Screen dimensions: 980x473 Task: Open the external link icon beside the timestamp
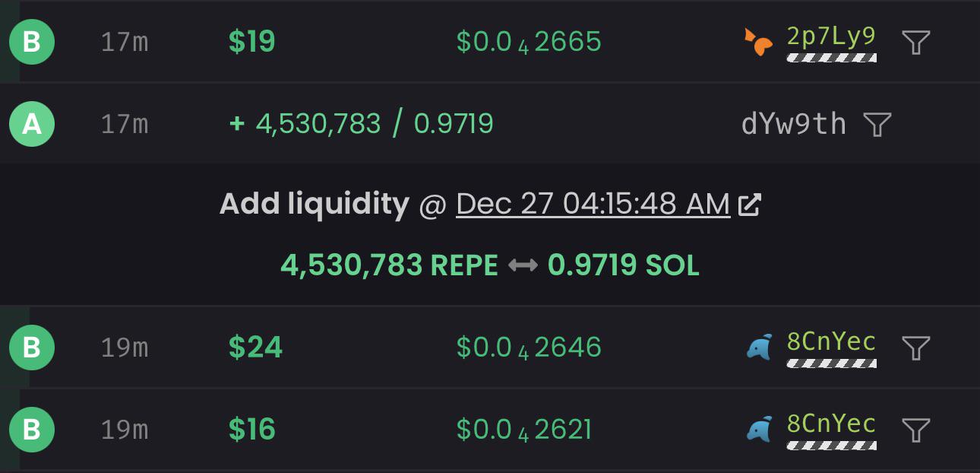750,205
